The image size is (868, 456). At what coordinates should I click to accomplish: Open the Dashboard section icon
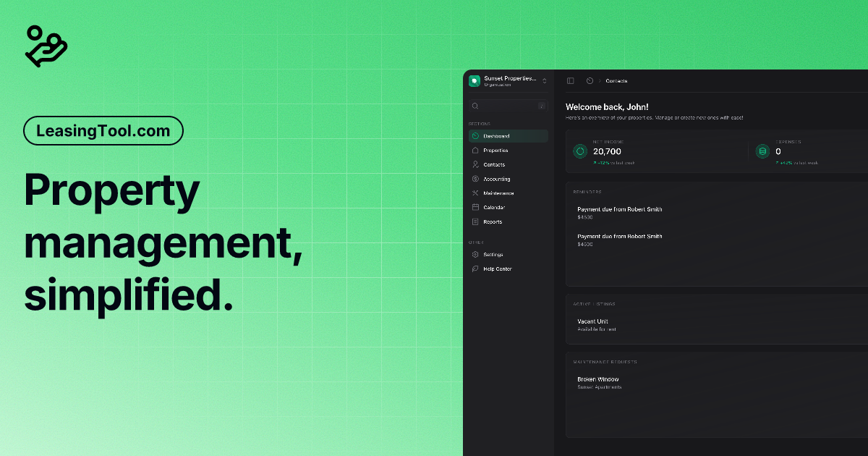(475, 135)
